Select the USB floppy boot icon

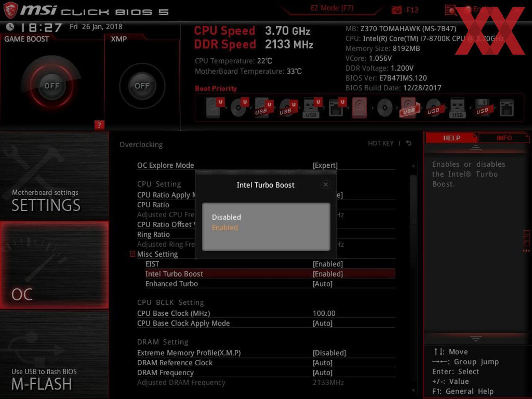click(482, 108)
